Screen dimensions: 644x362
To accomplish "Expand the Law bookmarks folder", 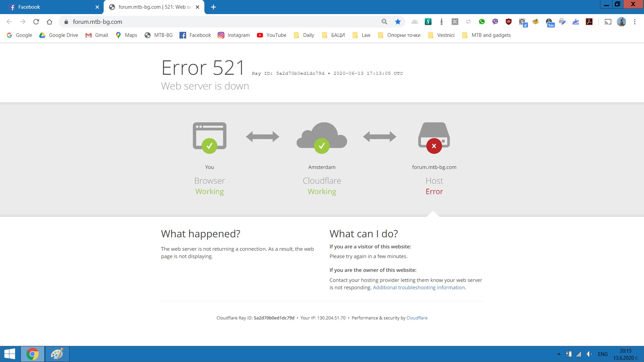I will [362, 35].
